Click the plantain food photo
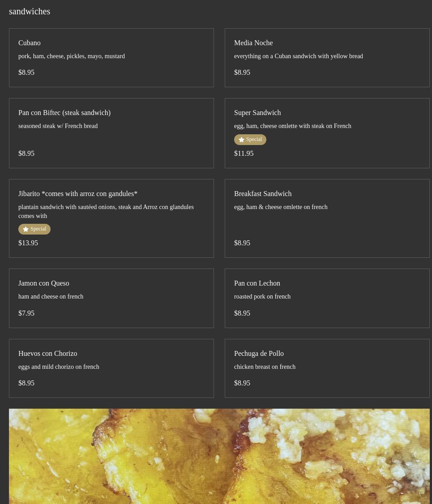This screenshot has height=504, width=432. pyautogui.click(x=219, y=456)
